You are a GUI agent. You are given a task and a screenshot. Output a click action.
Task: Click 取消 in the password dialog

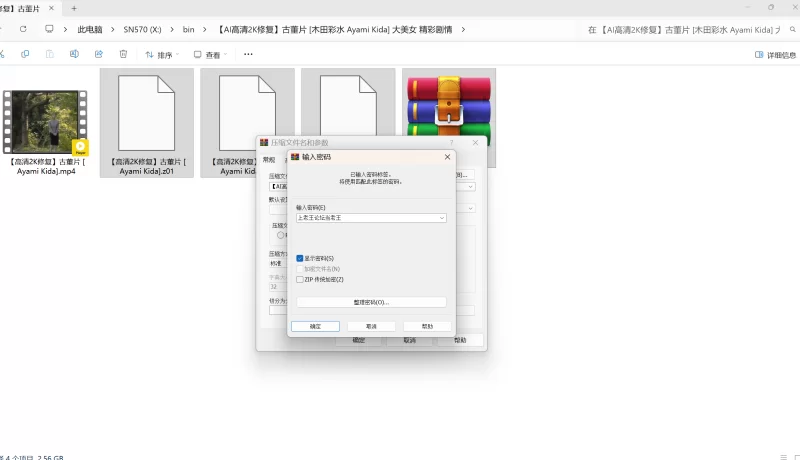(371, 326)
